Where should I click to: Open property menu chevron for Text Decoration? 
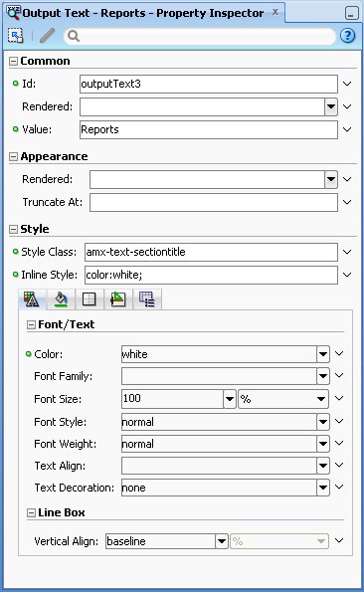pyautogui.click(x=339, y=487)
